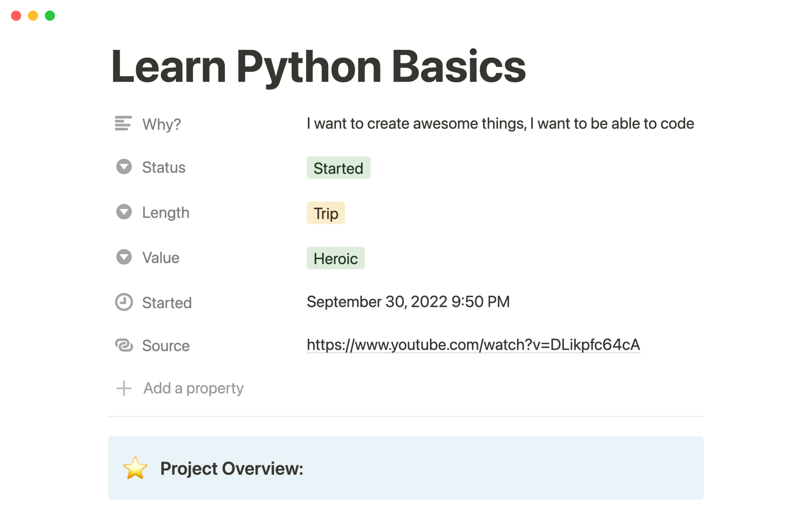This screenshot has width=812, height=508.
Task: Click the September 30, 2022 date value
Action: tap(408, 302)
